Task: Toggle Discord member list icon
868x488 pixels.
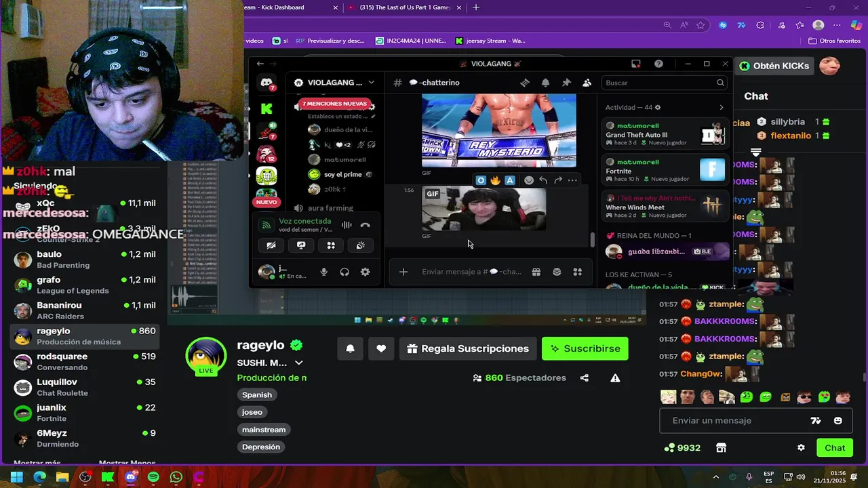Action: tap(587, 83)
